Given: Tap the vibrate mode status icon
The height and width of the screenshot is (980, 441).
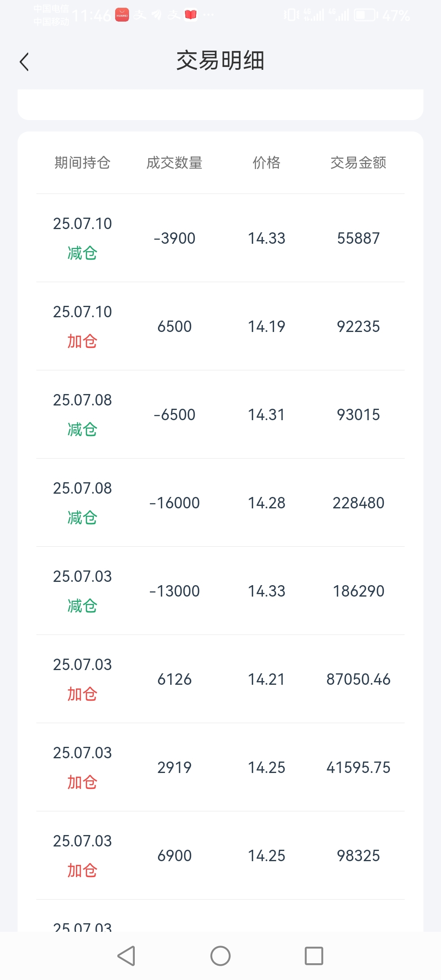Looking at the screenshot, I should pos(291,15).
